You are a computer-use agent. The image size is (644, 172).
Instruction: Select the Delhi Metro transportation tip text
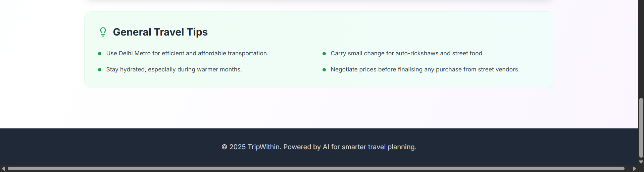click(187, 53)
